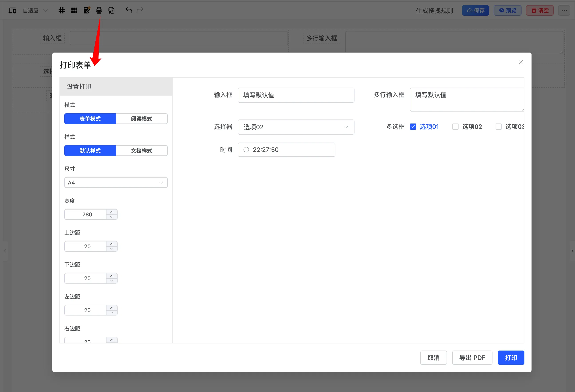This screenshot has width=575, height=392.
Task: Click the redo arrow icon
Action: coord(140,10)
